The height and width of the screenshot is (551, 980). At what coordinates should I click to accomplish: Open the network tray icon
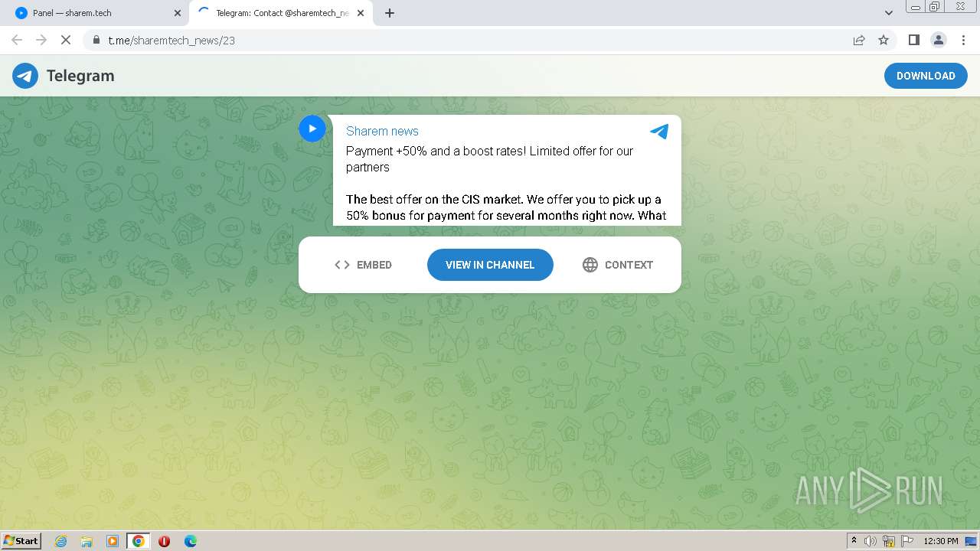click(889, 541)
